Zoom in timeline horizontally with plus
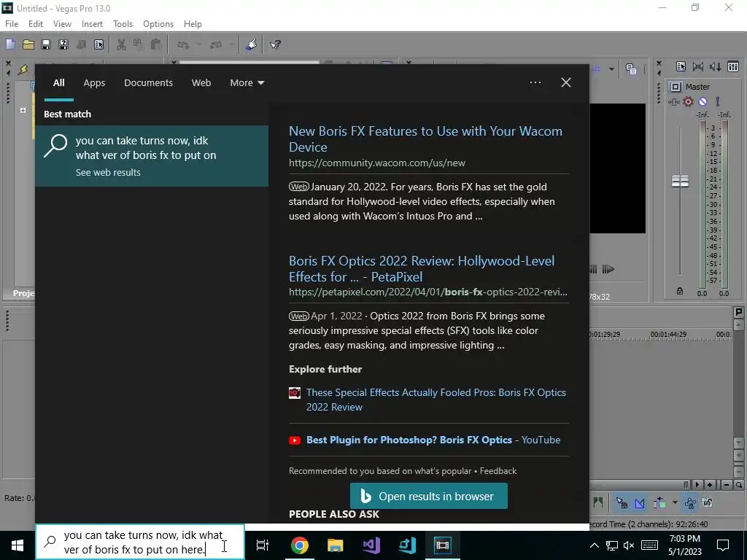 tap(710, 485)
